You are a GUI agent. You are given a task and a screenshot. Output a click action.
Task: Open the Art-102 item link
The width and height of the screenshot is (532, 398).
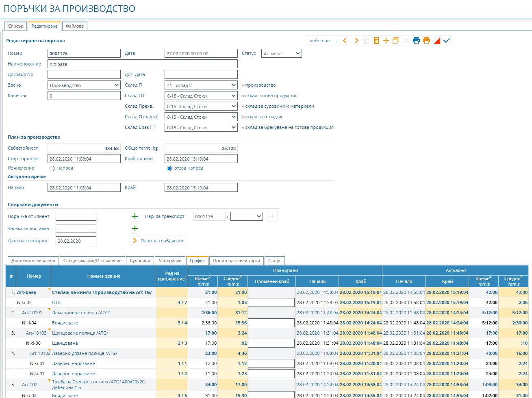tap(30, 385)
